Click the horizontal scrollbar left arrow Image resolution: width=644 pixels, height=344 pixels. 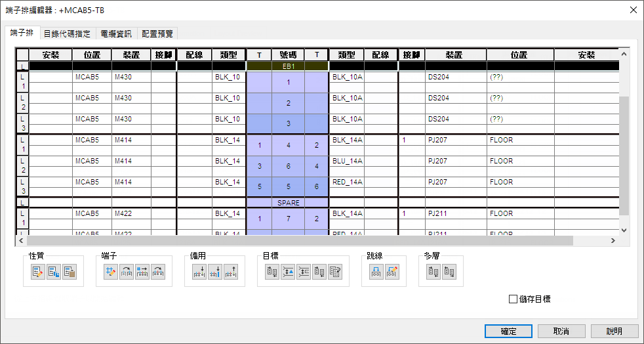tap(21, 240)
